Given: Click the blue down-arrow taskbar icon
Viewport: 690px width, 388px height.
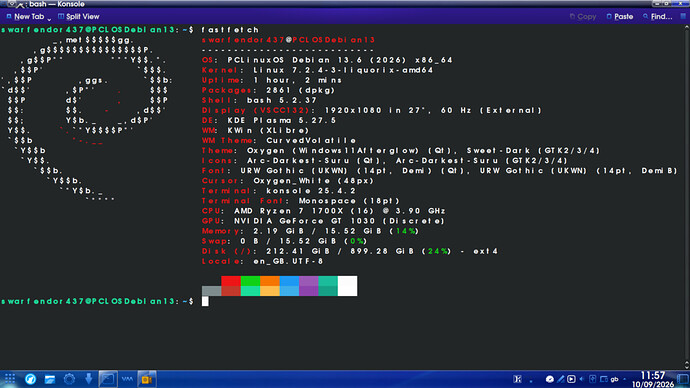Looking at the screenshot, I should tap(88, 379).
